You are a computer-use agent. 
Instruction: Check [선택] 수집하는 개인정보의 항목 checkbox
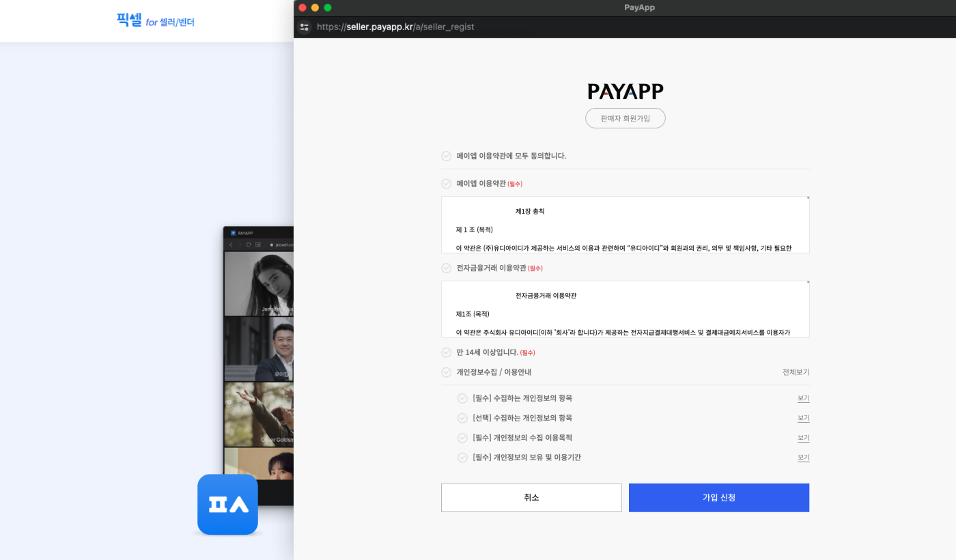tap(462, 418)
